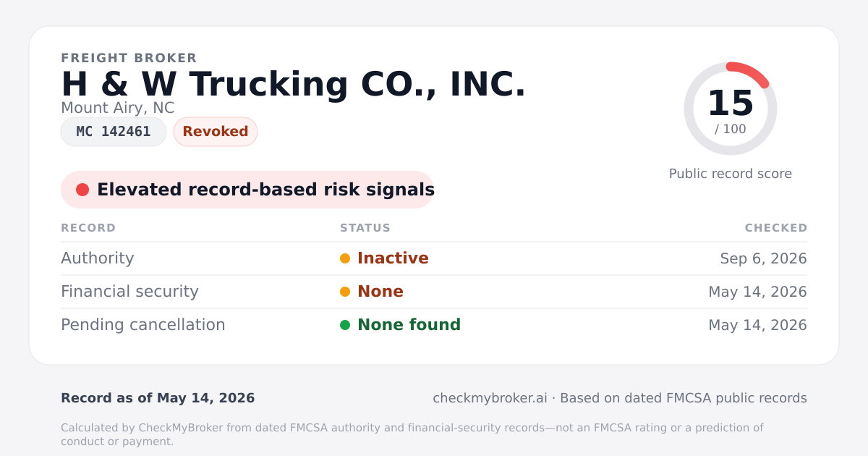Click the green dot beside None found
The width and height of the screenshot is (868, 456).
click(345, 325)
